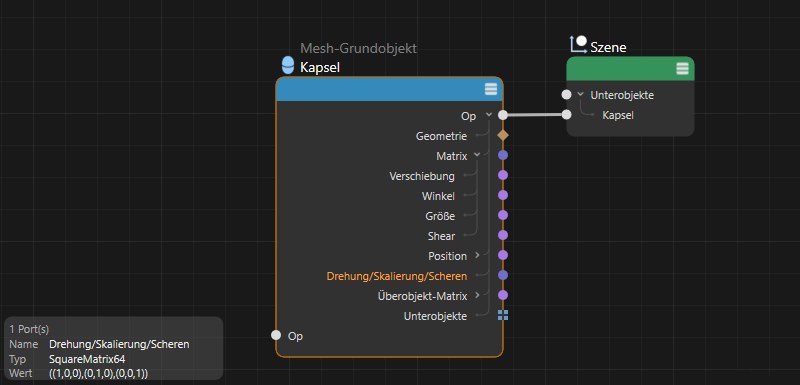Click the diamond Geometrie output port
800x385 pixels.
[503, 135]
